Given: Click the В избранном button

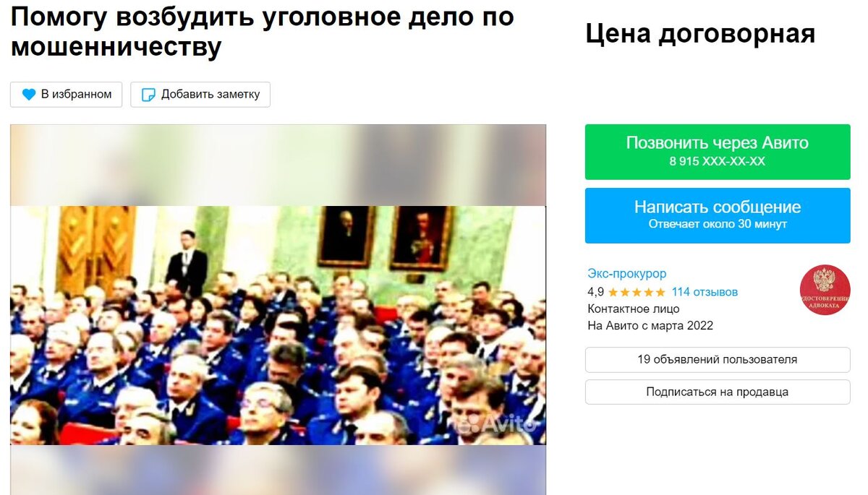Looking at the screenshot, I should (67, 95).
